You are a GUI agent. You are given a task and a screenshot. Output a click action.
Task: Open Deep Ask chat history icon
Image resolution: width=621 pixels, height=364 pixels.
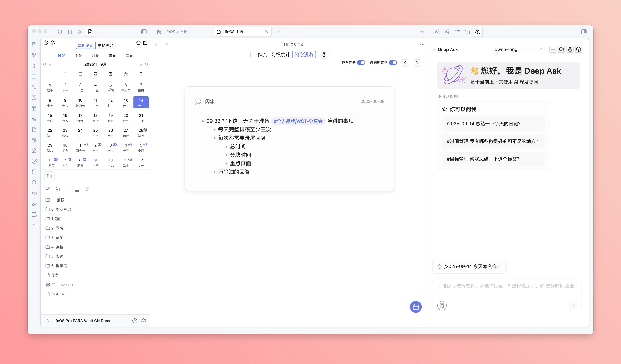[561, 49]
